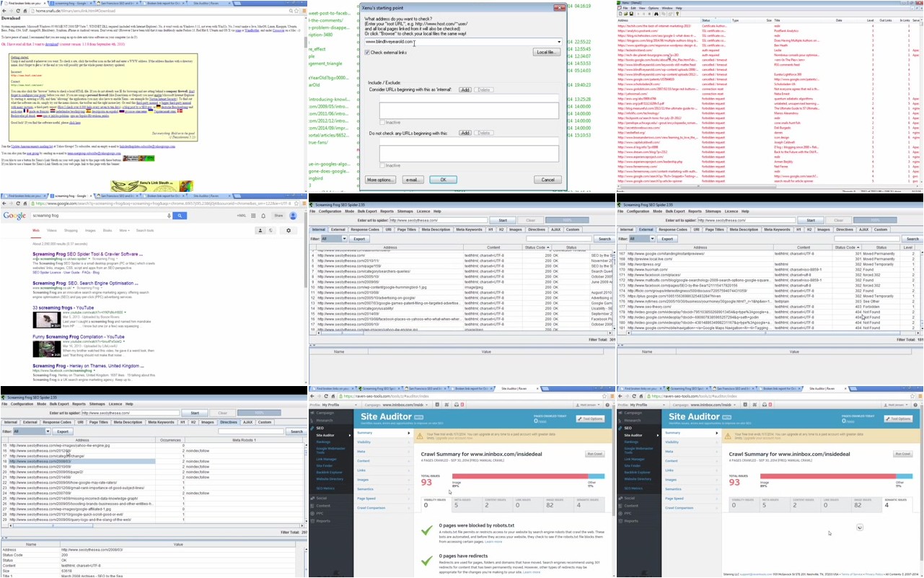Click the Level column header in the External-tab Screaming Frog window
The image size is (924, 578).
907,248
